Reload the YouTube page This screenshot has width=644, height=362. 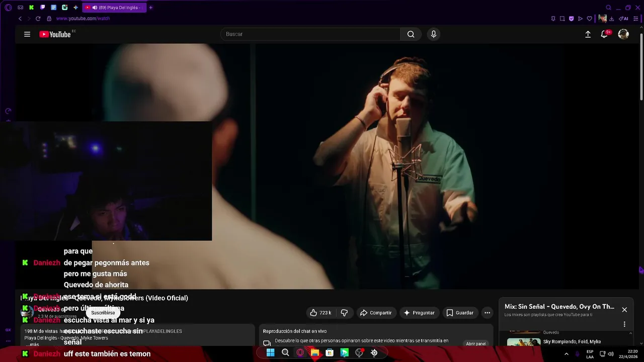tap(38, 19)
